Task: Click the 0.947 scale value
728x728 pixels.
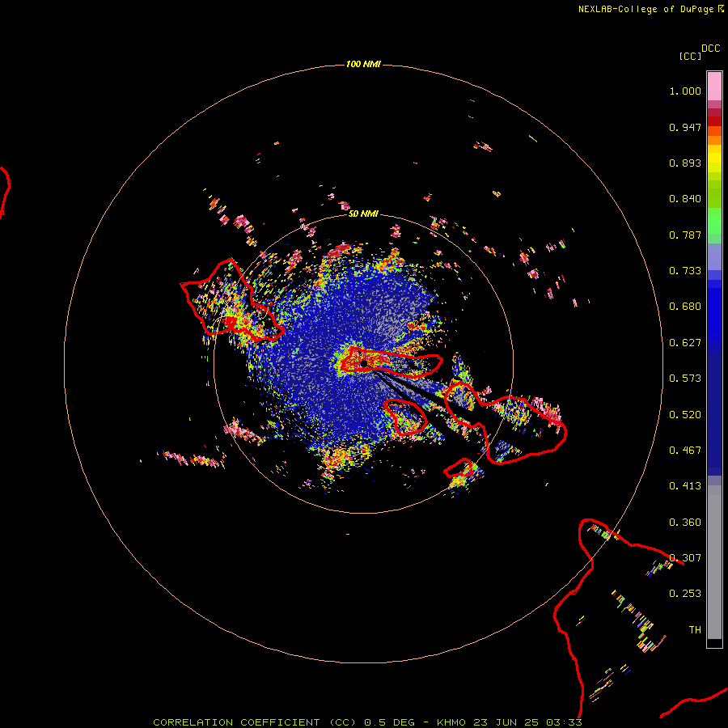Action: 685,127
